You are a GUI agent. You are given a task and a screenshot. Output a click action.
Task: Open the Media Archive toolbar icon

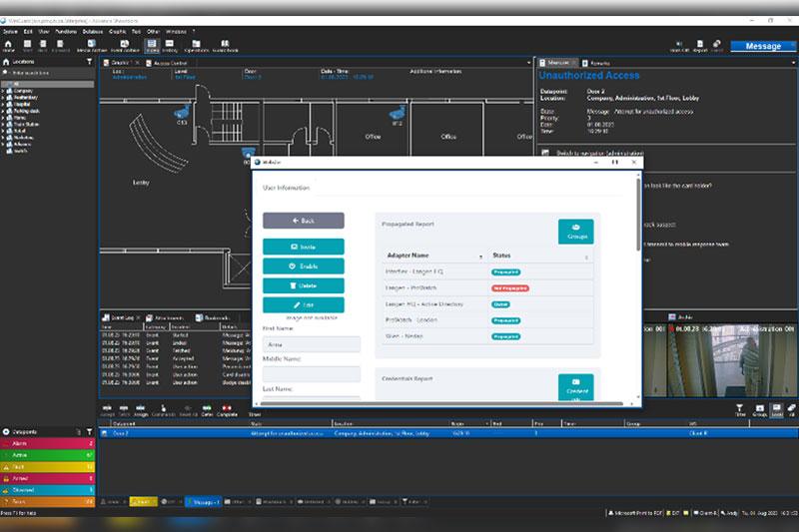(91, 45)
